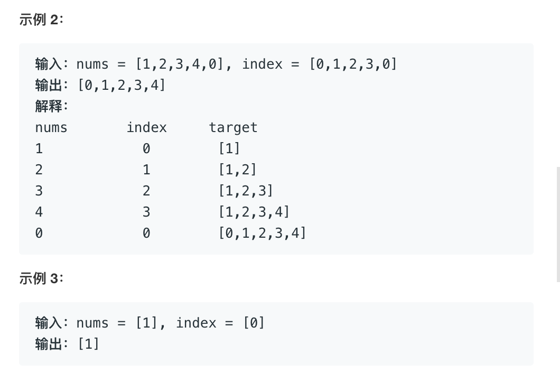This screenshot has height=392, width=560.
Task: Click the index = [0,1,2,3,0] array text
Action: 320,64
